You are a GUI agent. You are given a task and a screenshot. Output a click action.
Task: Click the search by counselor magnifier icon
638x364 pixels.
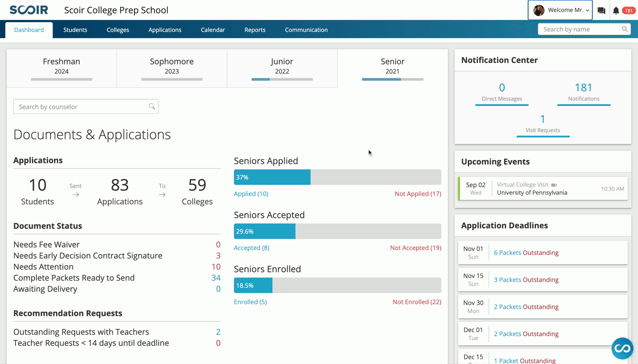point(152,107)
